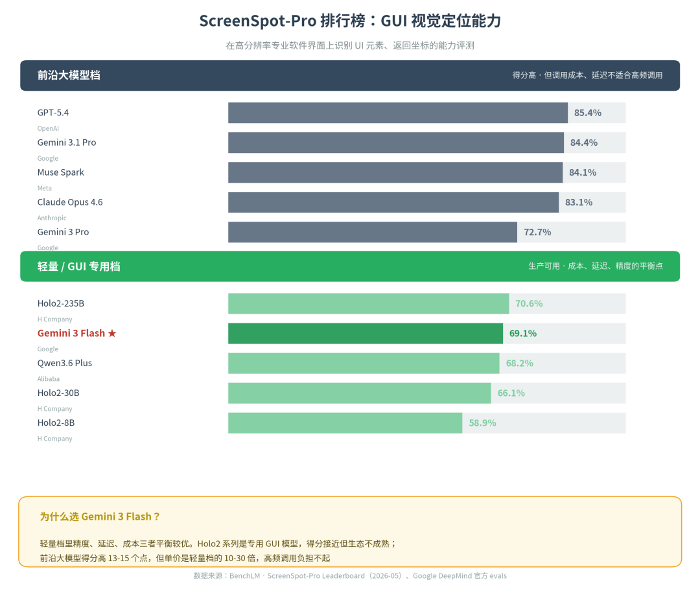Select the note "生产可用 · 成本、延迟、精度的平衡点"
Image resolution: width=700 pixels, height=591 pixels.
click(596, 266)
